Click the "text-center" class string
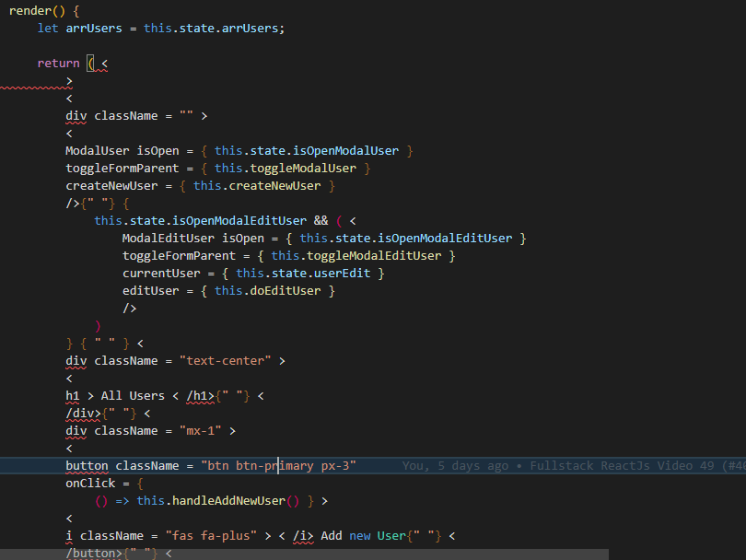This screenshot has width=746, height=560. coord(225,361)
